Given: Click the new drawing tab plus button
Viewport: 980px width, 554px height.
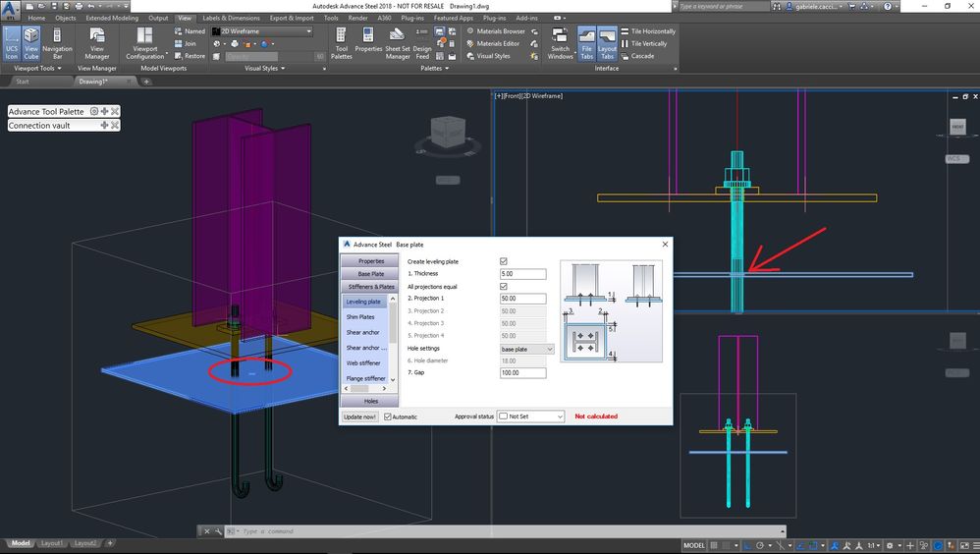Looking at the screenshot, I should [146, 82].
